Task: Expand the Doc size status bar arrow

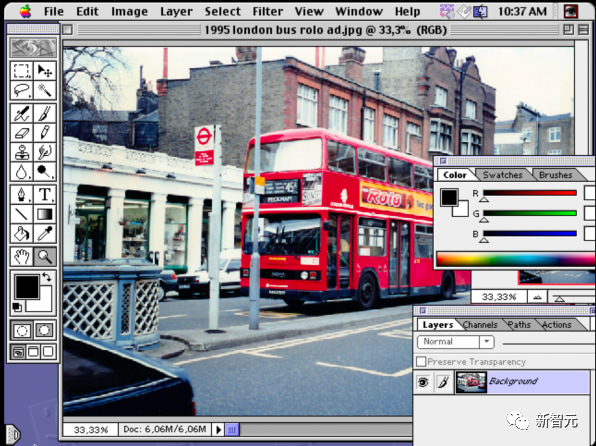Action: (218, 430)
